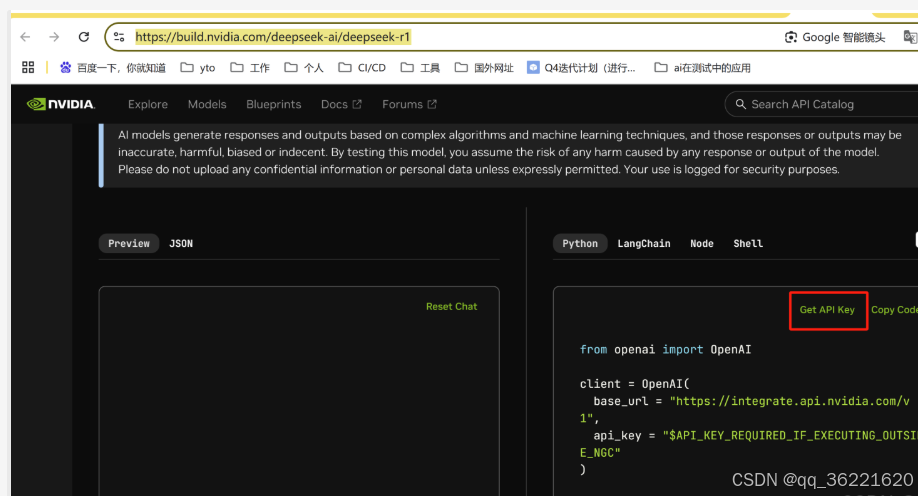Select the LangChain code tab
The height and width of the screenshot is (496, 918).
(644, 244)
